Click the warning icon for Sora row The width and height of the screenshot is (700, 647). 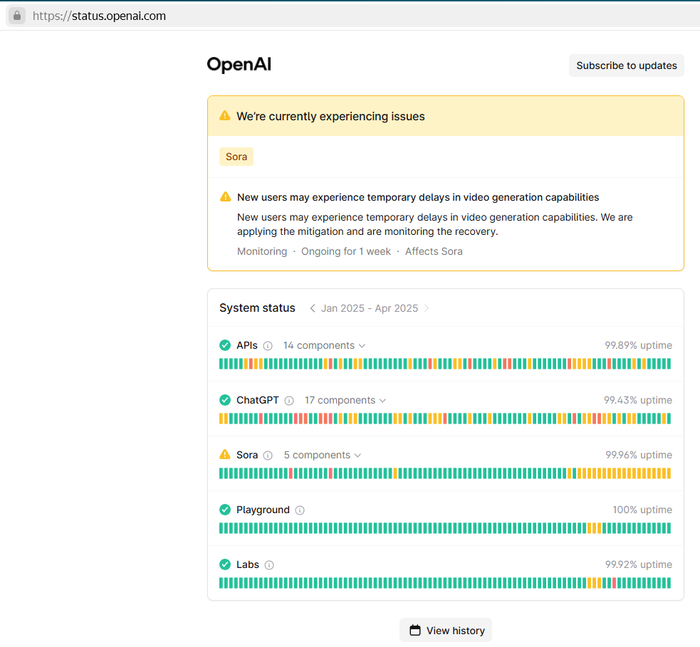point(225,455)
